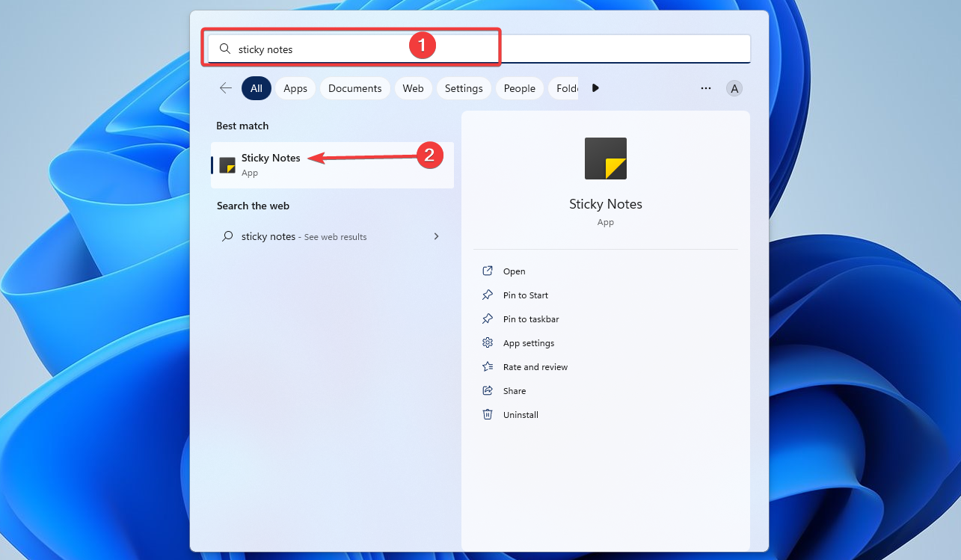Switch to the People filter tab

coord(520,88)
